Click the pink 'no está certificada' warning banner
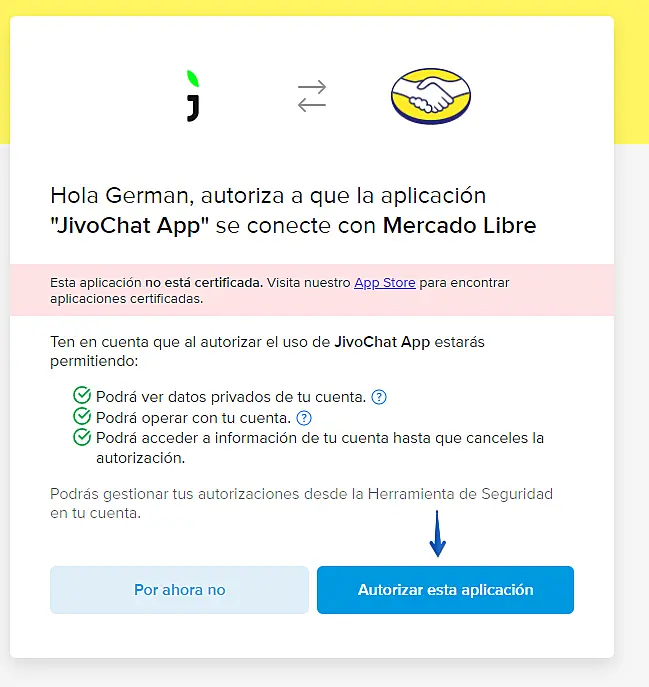Screen dimensions: 649x687 (312, 290)
